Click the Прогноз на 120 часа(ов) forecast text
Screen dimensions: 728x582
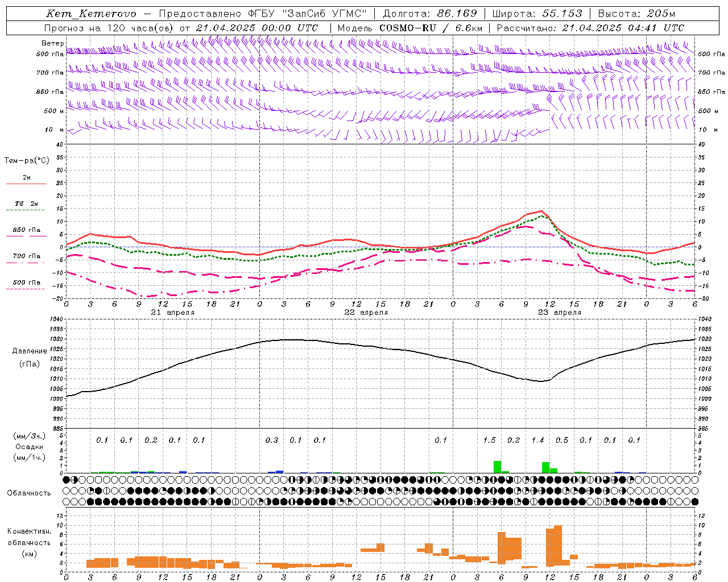[110, 27]
